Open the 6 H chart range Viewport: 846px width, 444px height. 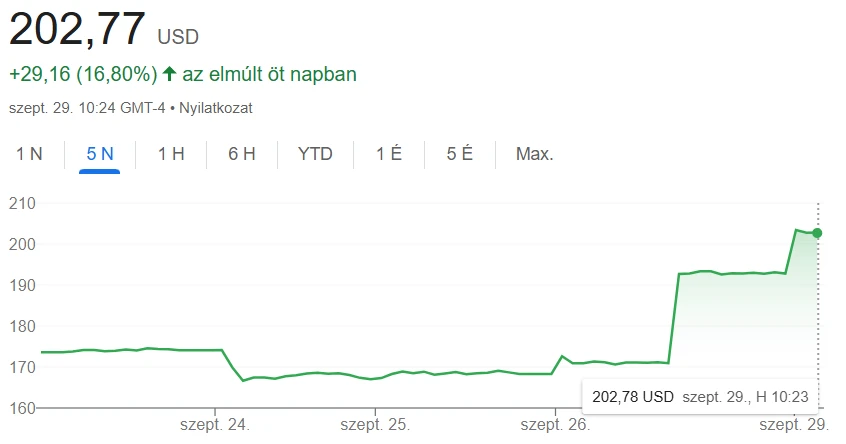tap(242, 154)
